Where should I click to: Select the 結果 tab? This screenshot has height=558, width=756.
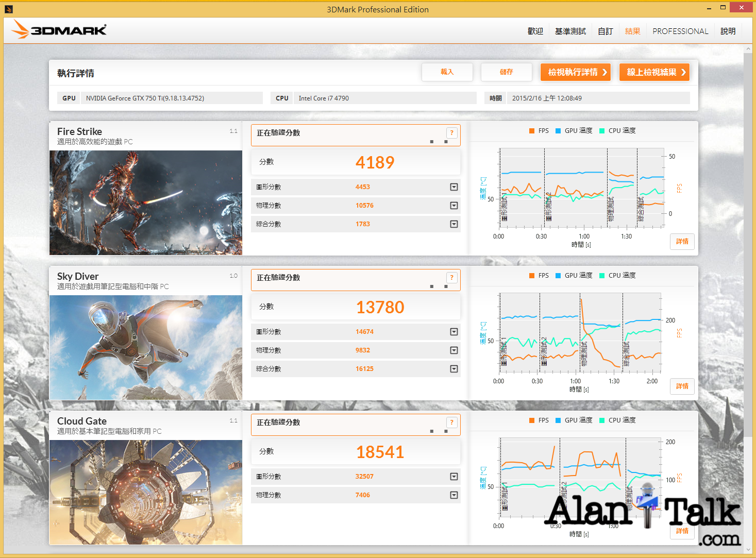[633, 31]
